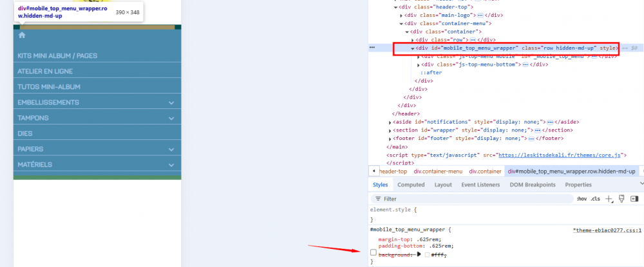The height and width of the screenshot is (267, 644).
Task: Select header-top breadcrumb item
Action: (x=393, y=171)
